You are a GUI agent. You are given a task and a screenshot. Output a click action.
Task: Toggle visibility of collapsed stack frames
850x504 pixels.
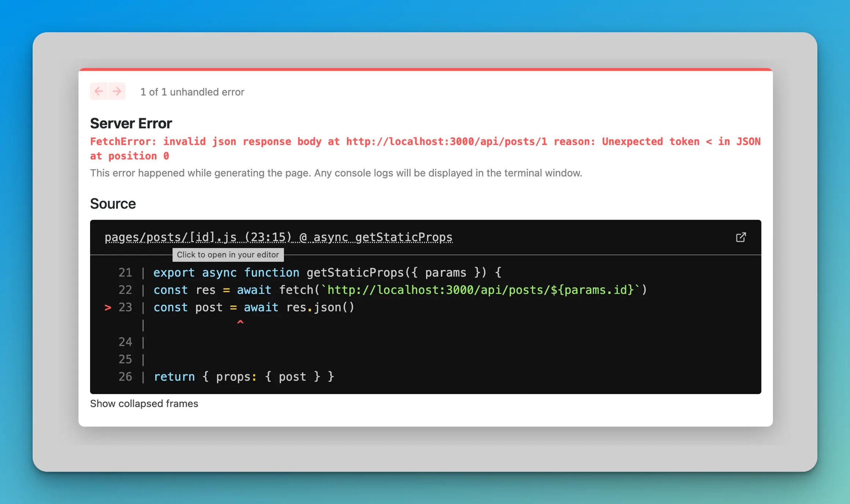(144, 403)
